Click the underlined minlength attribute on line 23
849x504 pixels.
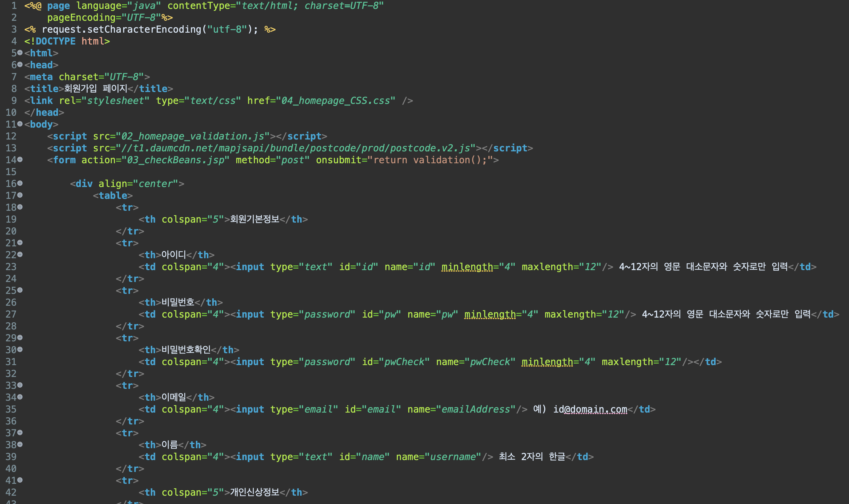(467, 267)
